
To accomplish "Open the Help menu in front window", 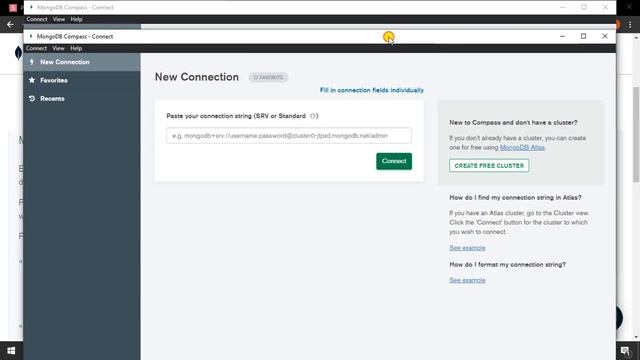I will click(76, 48).
